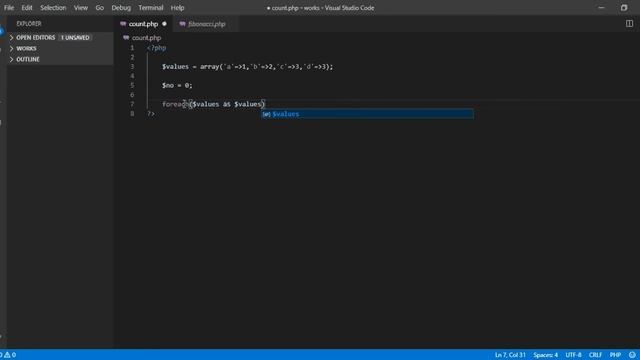Image resolution: width=640 pixels, height=360 pixels.
Task: Click line number 7 in gutter
Action: (132, 104)
